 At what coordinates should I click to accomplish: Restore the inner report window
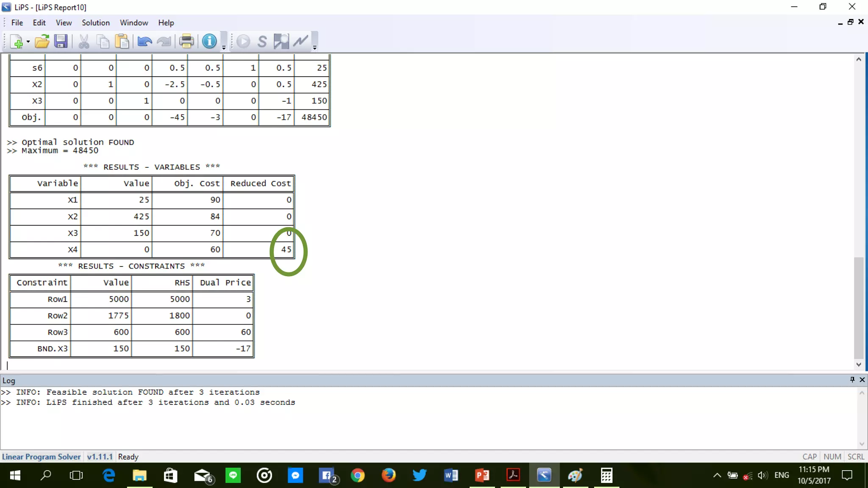[x=850, y=22]
